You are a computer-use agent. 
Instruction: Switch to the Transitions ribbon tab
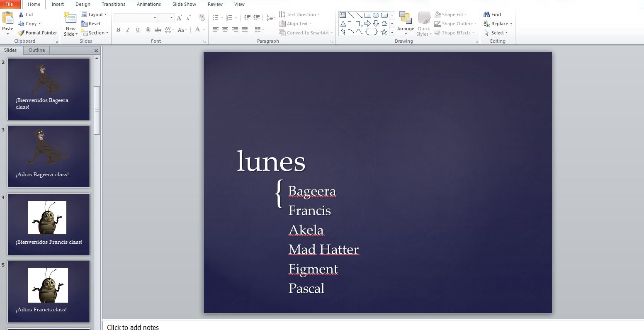coord(113,4)
